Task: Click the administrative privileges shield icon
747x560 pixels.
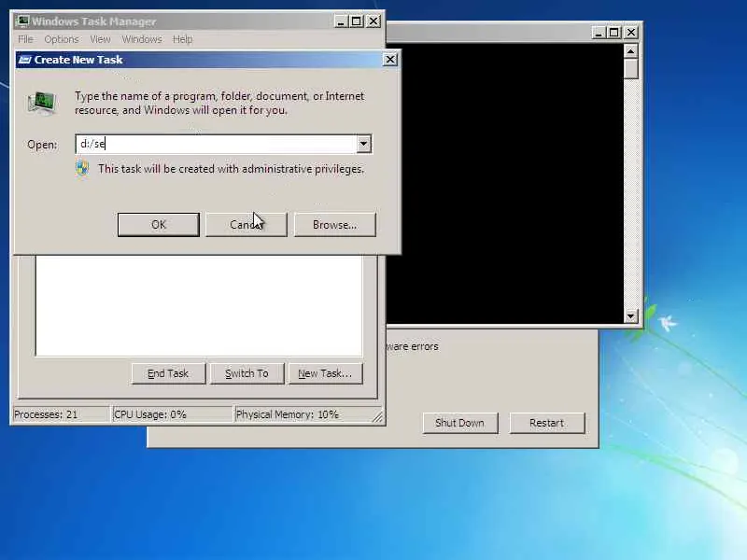Action: click(x=82, y=169)
